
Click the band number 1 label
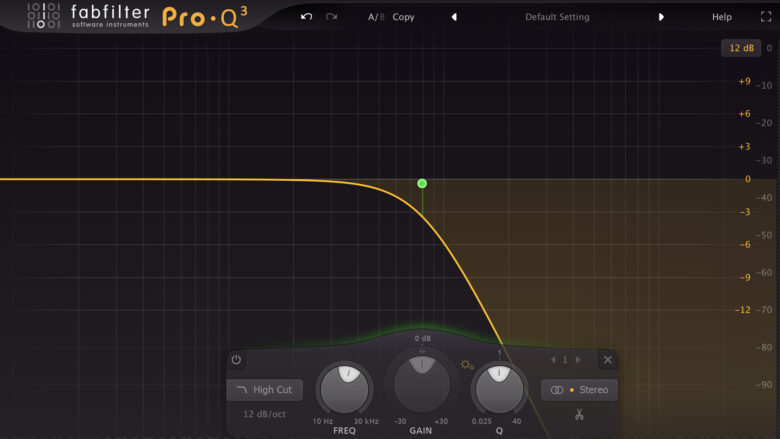pos(565,359)
